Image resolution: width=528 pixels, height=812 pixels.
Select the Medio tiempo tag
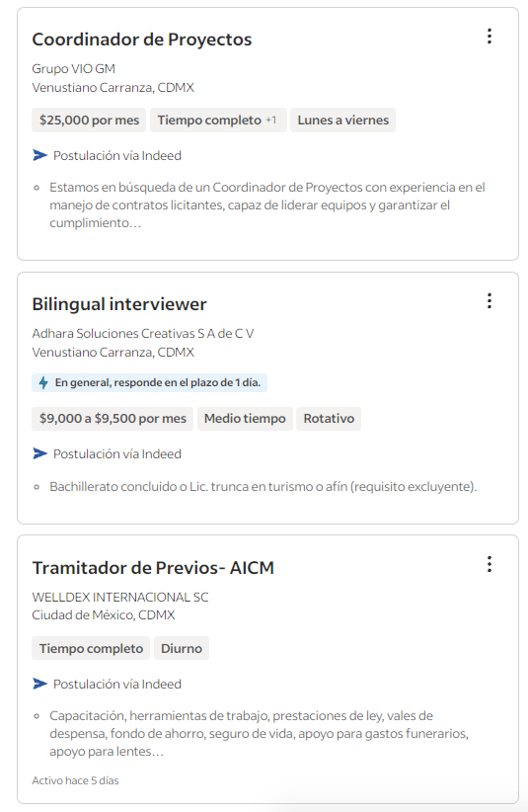tap(245, 419)
